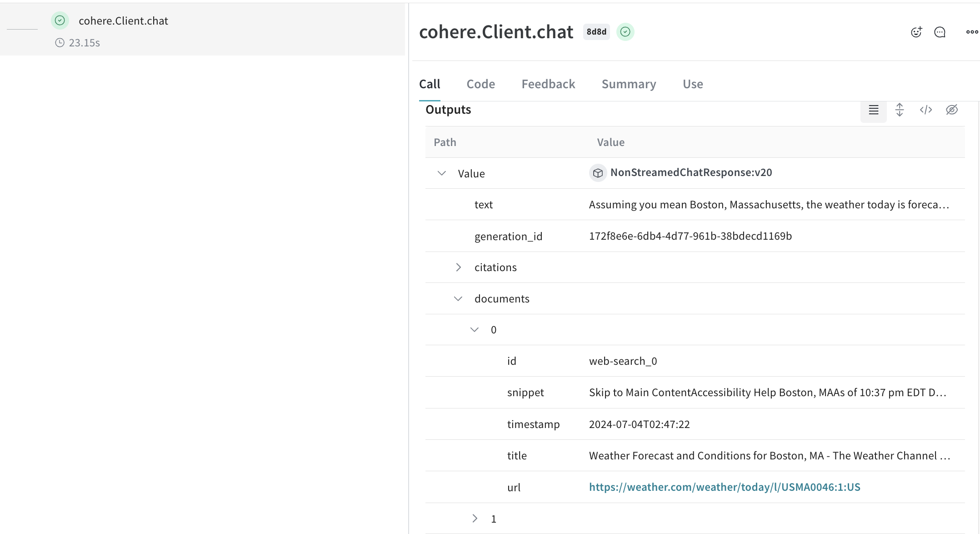Collapse the documents section
The image size is (980, 534).
[x=458, y=299]
